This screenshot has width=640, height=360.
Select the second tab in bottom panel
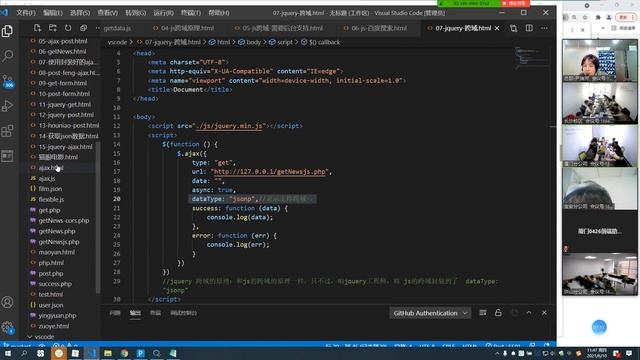coord(135,313)
